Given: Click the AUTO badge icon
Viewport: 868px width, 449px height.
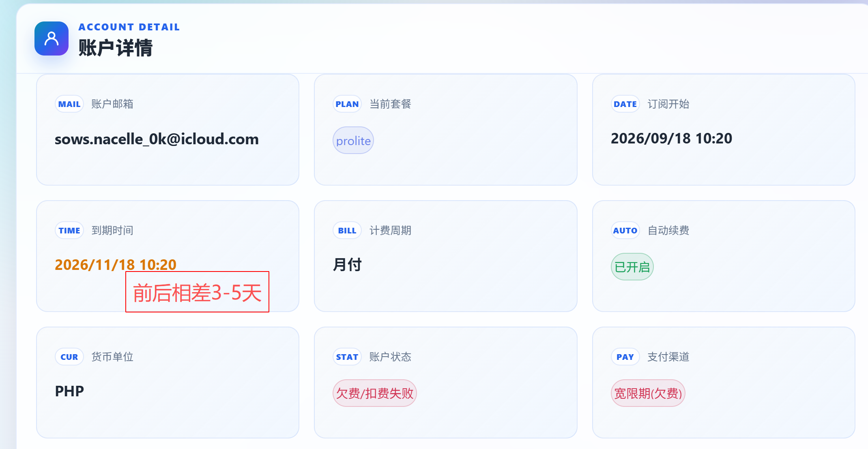Looking at the screenshot, I should 625,231.
